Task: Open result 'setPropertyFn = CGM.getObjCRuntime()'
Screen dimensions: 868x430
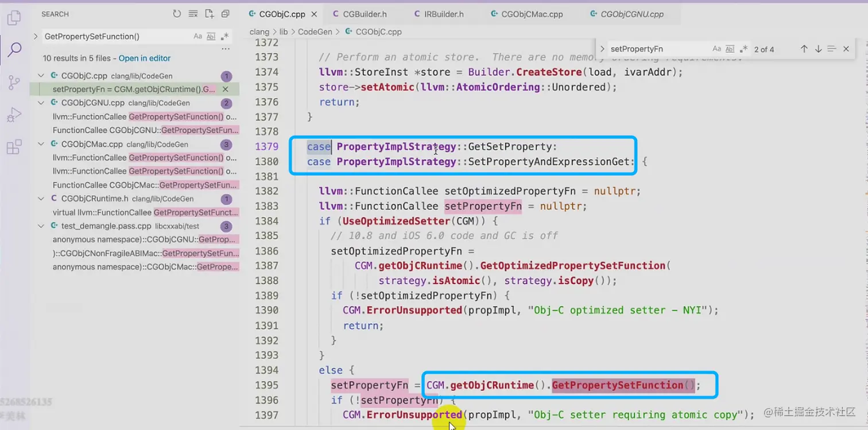Action: pos(134,90)
